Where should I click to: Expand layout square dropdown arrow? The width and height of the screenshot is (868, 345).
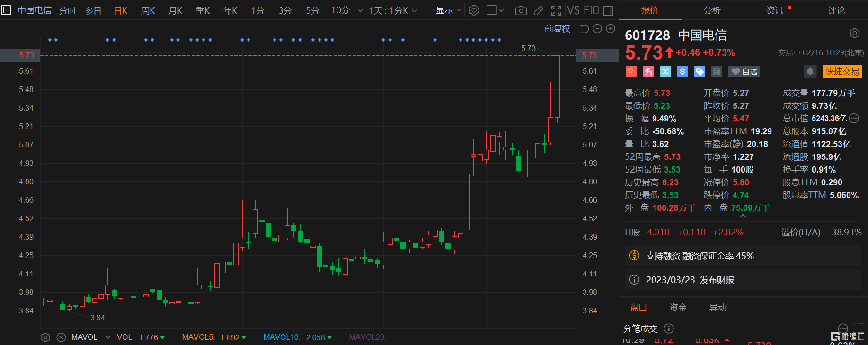(x=502, y=10)
